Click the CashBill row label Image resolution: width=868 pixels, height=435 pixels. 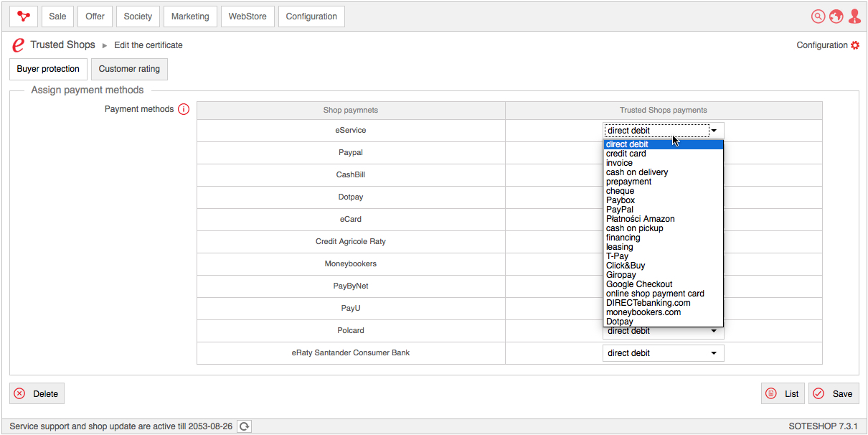pyautogui.click(x=351, y=175)
